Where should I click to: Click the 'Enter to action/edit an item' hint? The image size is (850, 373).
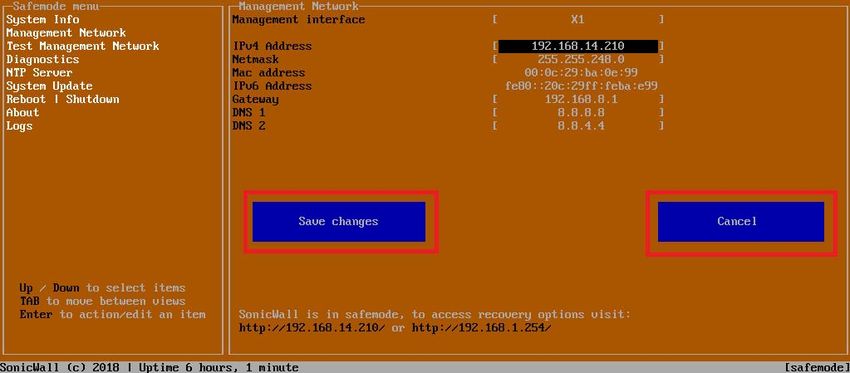click(113, 314)
